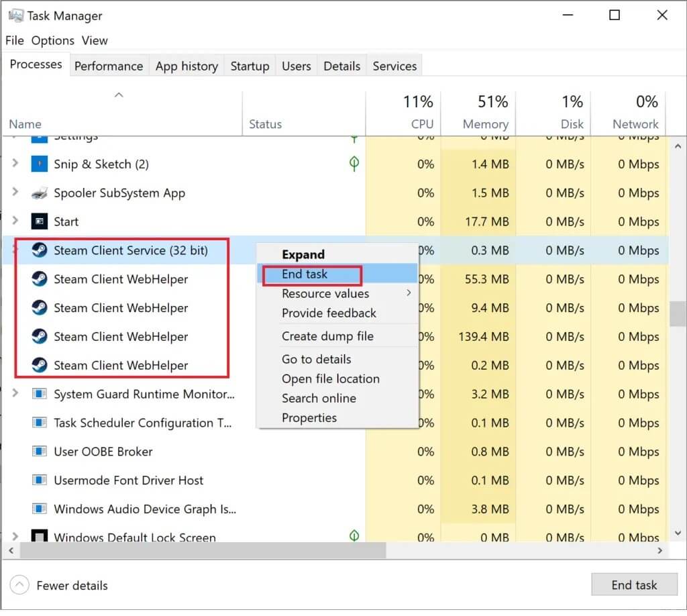Choose End task in the context menu
The image size is (687, 616).
click(x=305, y=274)
